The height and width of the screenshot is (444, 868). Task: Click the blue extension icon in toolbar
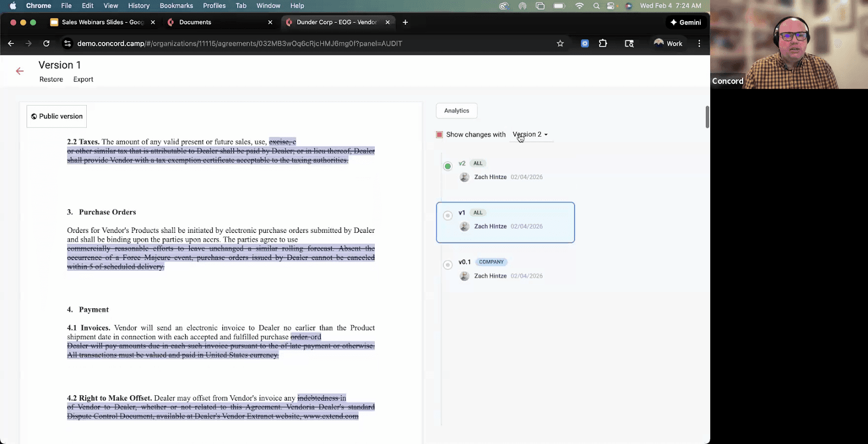tap(585, 43)
